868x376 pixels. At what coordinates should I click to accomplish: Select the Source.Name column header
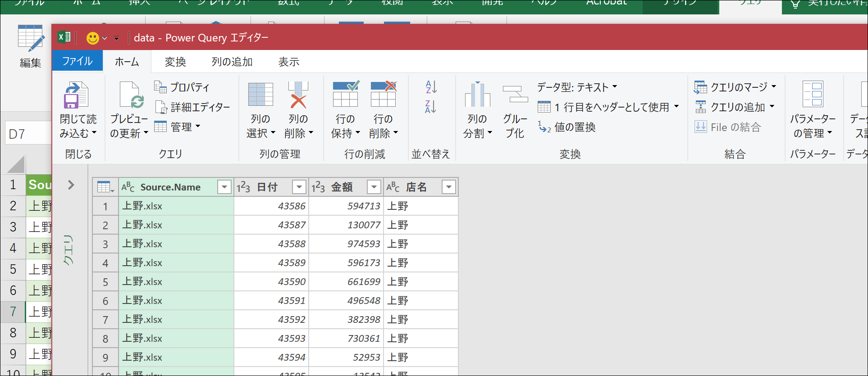(x=176, y=187)
